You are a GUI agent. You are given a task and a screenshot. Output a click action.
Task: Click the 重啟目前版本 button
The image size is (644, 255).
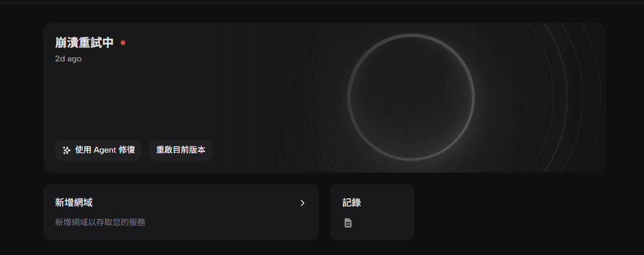(180, 150)
